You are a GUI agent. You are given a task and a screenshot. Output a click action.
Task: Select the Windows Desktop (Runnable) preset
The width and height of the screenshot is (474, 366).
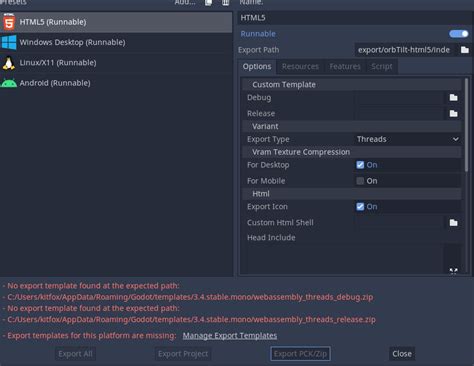116,42
